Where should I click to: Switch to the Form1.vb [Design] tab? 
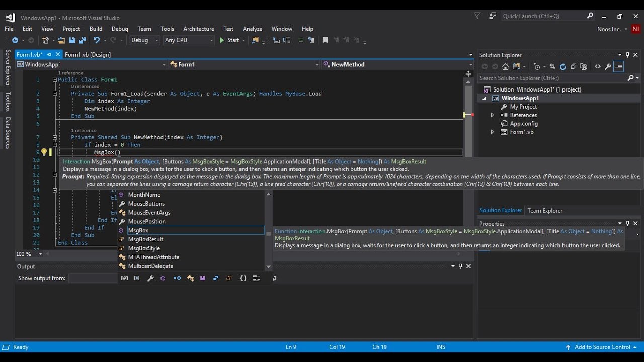(x=88, y=54)
